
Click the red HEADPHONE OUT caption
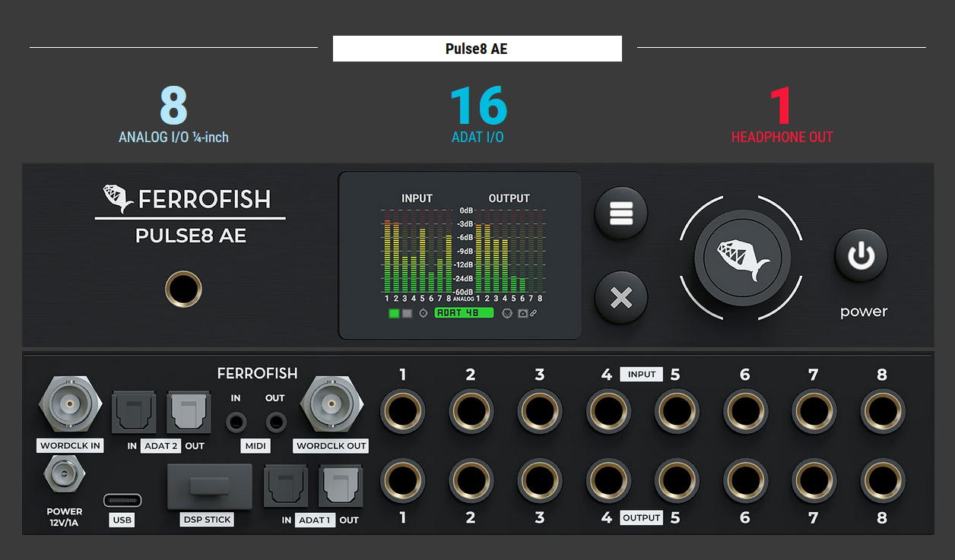pos(782,138)
